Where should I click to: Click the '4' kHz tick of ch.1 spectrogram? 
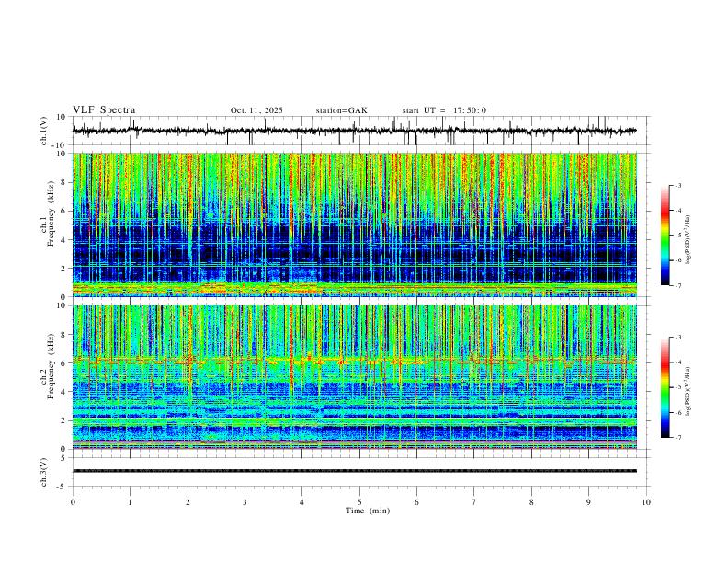[64, 240]
